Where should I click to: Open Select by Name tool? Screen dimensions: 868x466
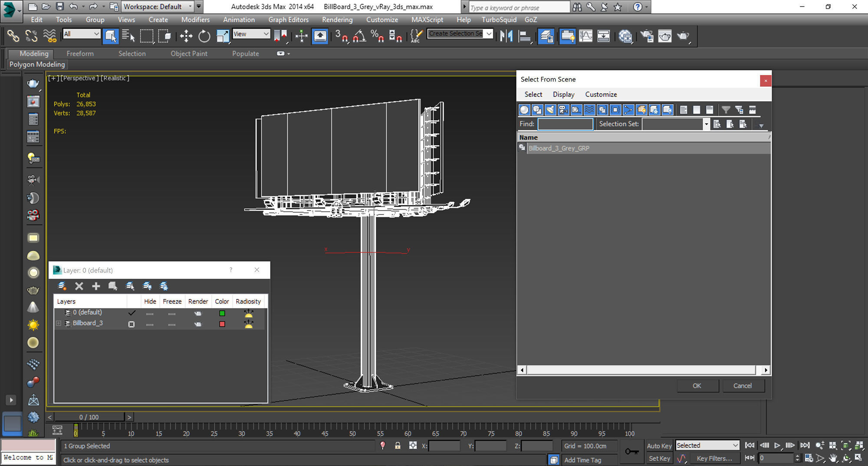tap(128, 36)
